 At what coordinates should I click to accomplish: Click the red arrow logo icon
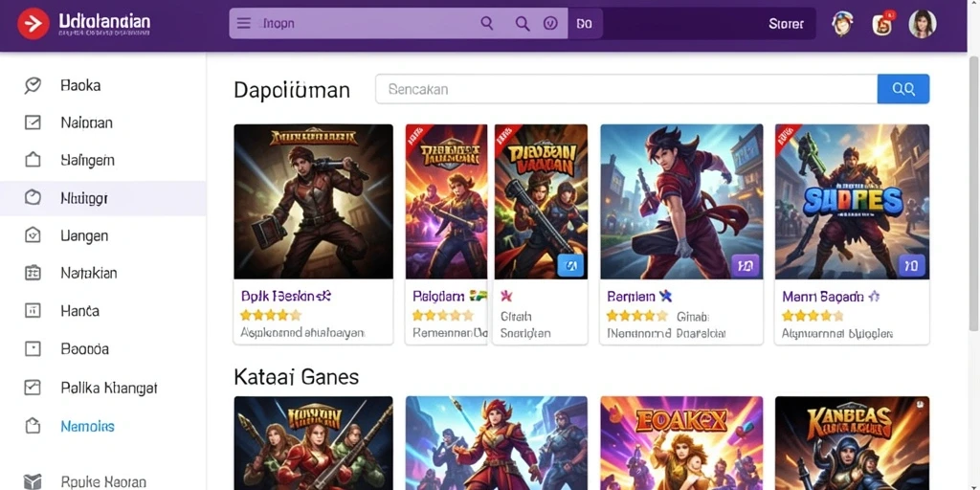point(33,24)
